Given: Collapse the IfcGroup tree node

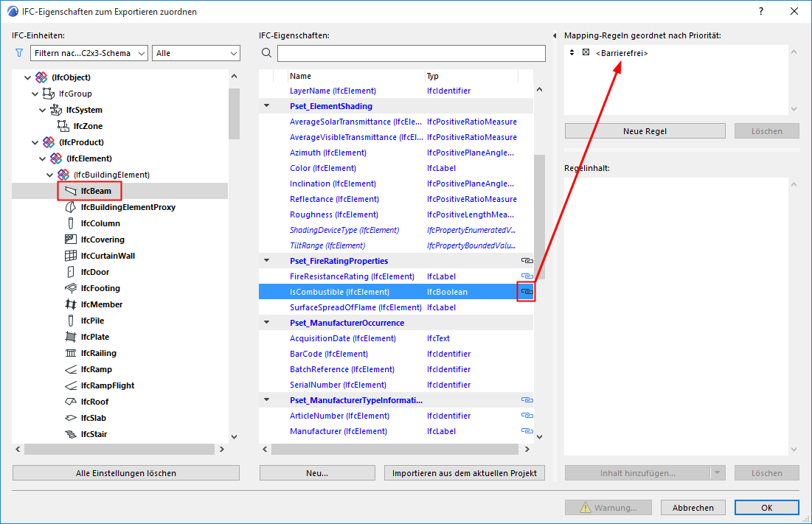Looking at the screenshot, I should 35,94.
